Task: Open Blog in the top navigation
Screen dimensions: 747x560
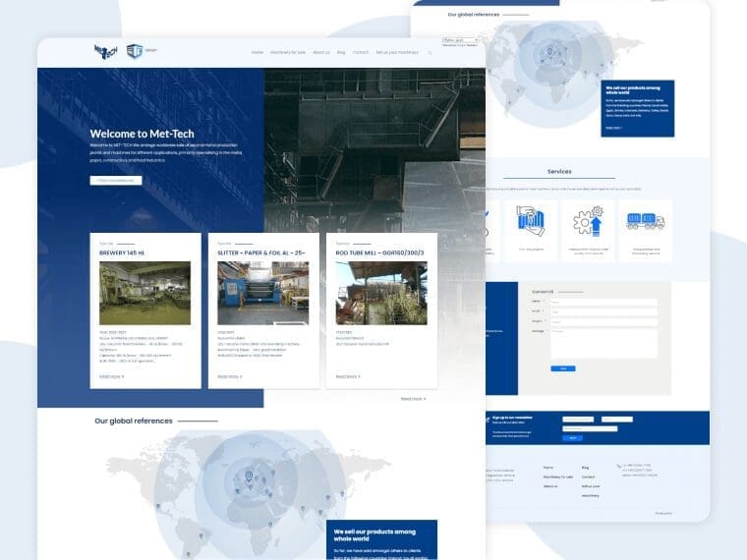Action: 341,52
